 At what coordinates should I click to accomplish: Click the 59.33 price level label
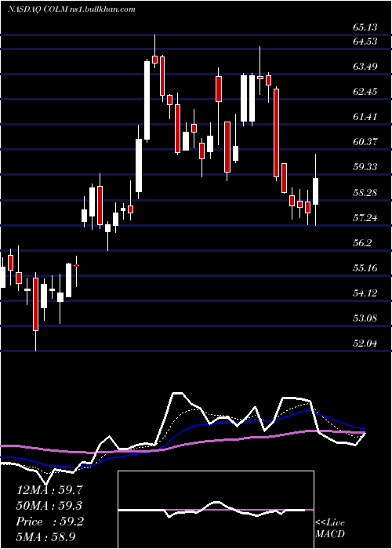pos(365,167)
